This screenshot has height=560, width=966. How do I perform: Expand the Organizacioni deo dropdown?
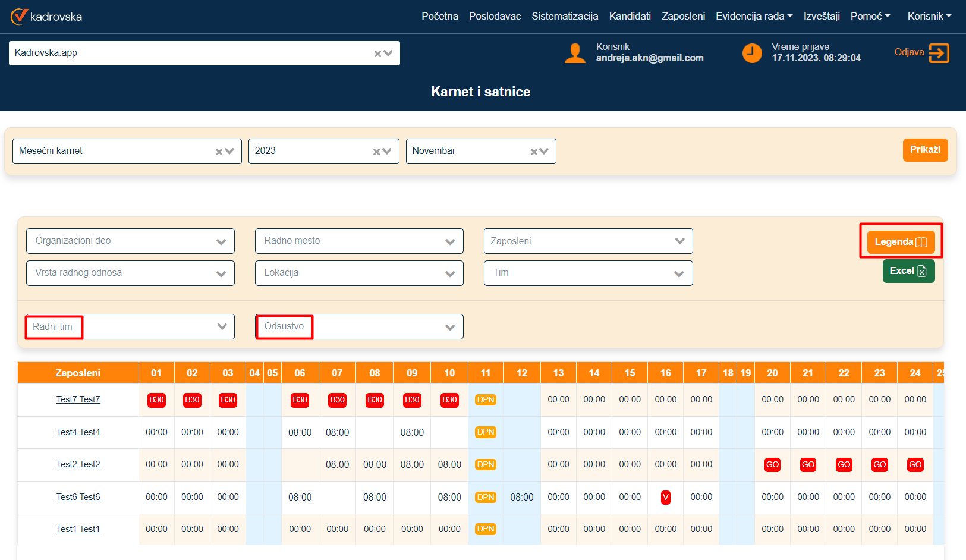coord(221,241)
